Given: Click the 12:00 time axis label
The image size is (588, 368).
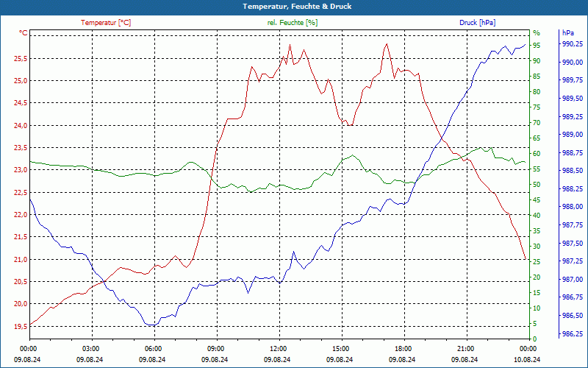Looking at the screenshot, I should [279, 348].
